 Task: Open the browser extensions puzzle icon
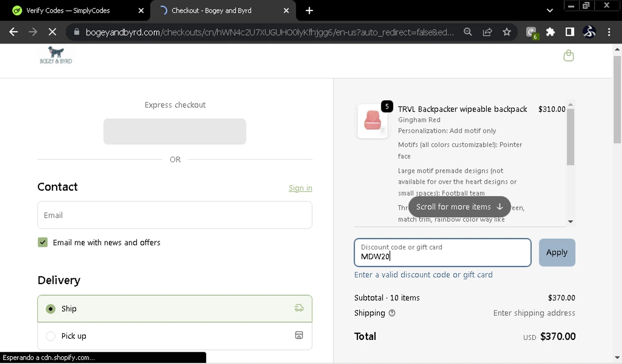tap(550, 32)
